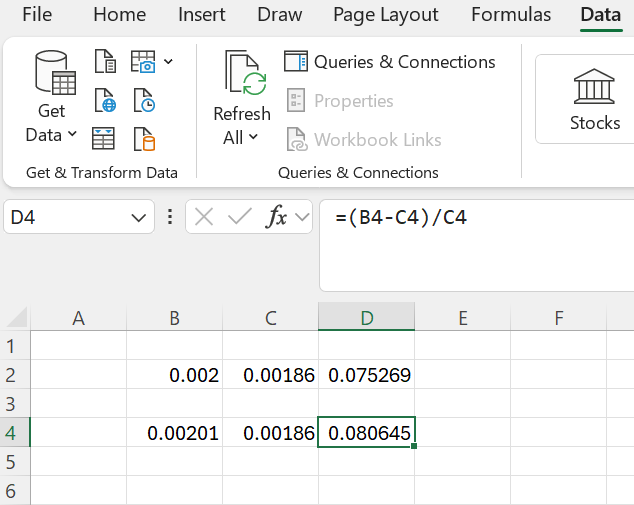Click the Properties button
634x505 pixels.
340,101
